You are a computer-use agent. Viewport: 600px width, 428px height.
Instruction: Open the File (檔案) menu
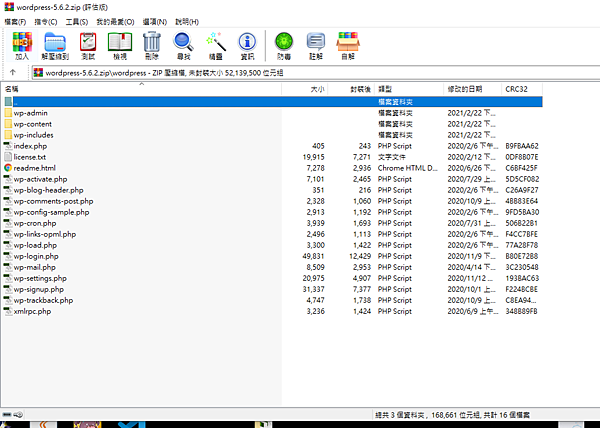15,22
